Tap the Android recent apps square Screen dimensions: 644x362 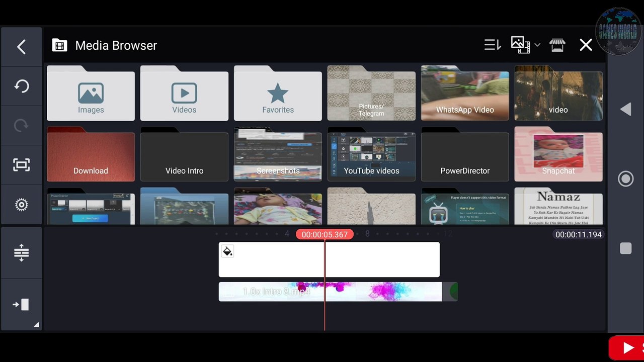coord(625,248)
